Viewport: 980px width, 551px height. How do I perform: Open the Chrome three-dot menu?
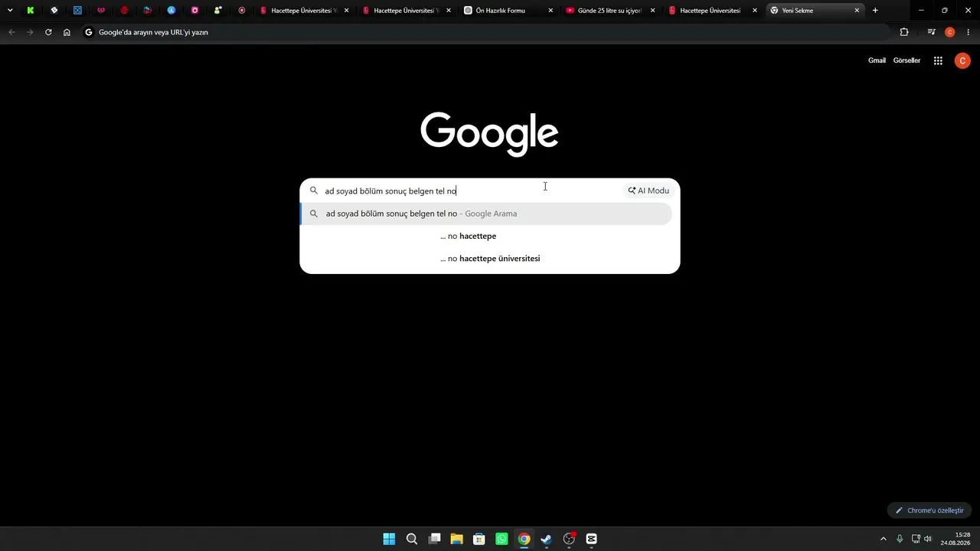click(x=968, y=32)
